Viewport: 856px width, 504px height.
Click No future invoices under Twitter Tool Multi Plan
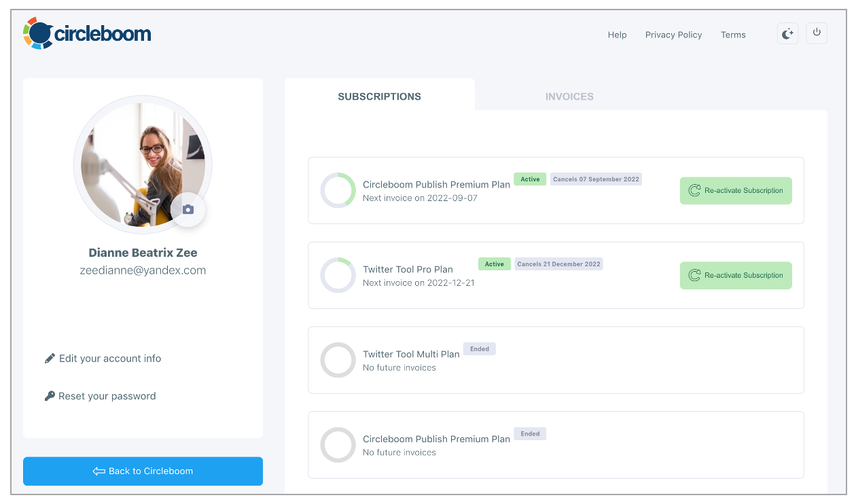(x=399, y=367)
